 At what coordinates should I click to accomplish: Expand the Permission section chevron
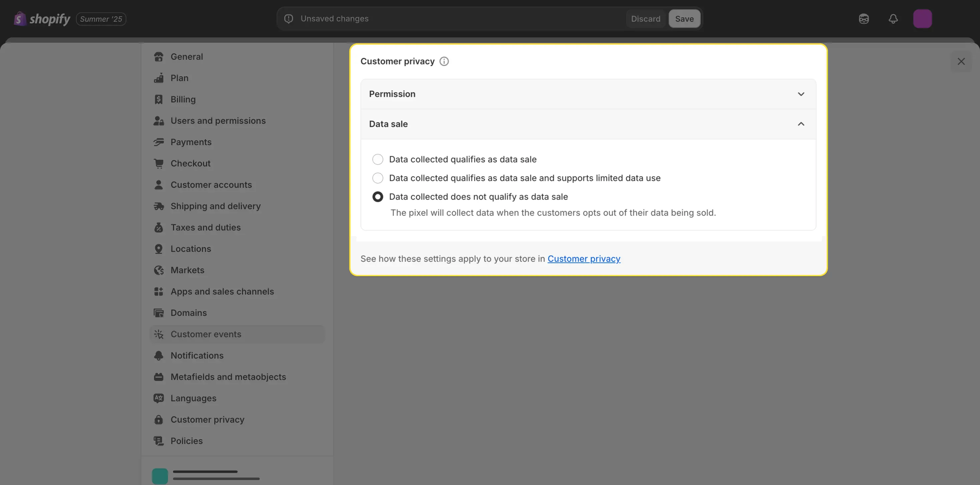tap(801, 94)
